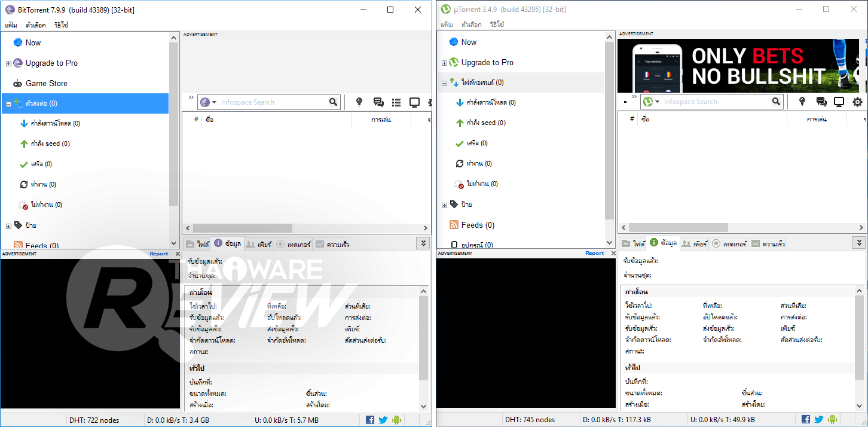Open search provider dropdown in BitTorrent search box
868x427 pixels.
pyautogui.click(x=215, y=102)
